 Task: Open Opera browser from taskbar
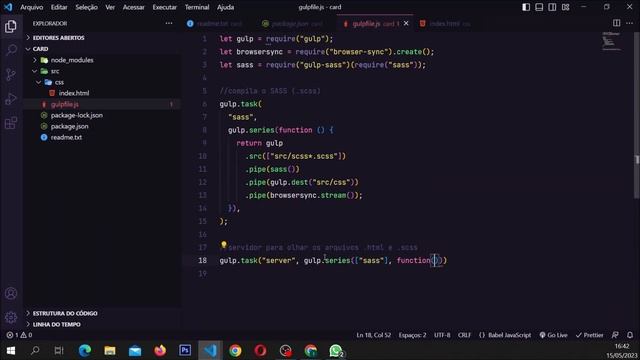click(x=260, y=351)
